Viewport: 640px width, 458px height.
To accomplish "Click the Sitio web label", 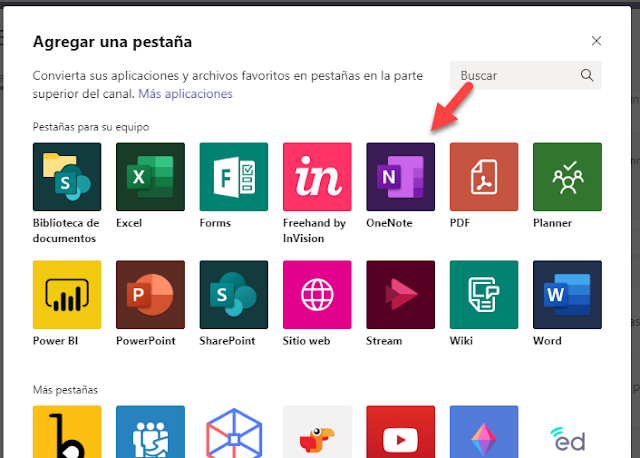I will click(x=307, y=341).
